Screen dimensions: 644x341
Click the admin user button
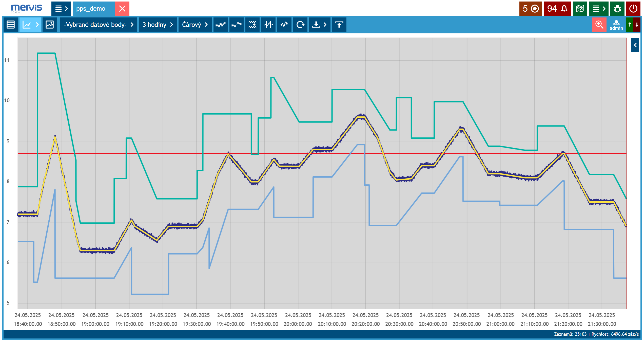pos(616,25)
